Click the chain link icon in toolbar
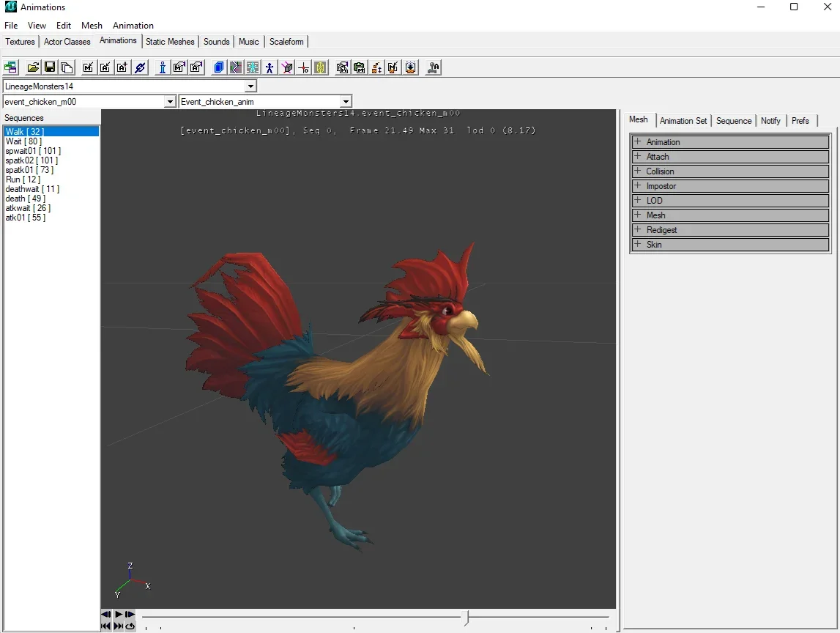Image resolution: width=840 pixels, height=633 pixels. (x=141, y=68)
